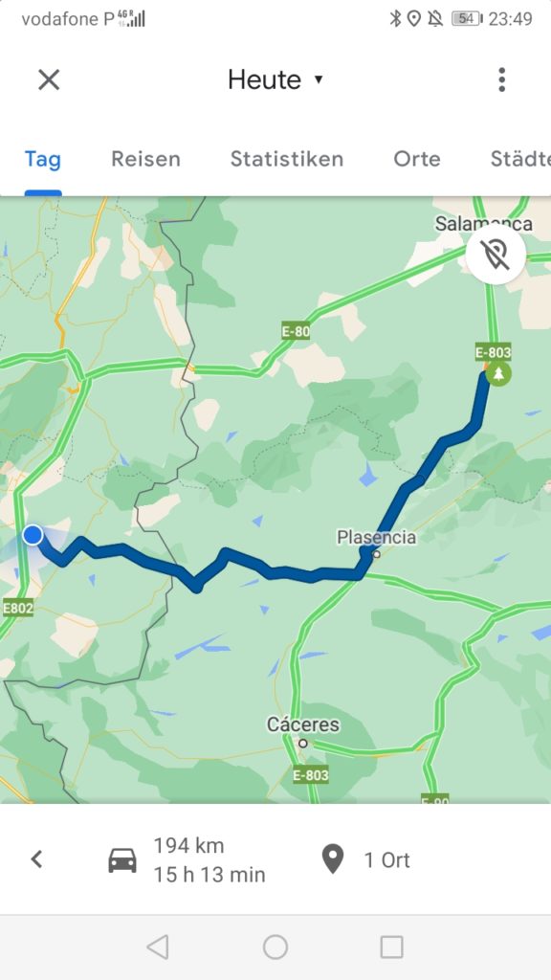
Task: Open recent apps with square button
Action: [391, 947]
